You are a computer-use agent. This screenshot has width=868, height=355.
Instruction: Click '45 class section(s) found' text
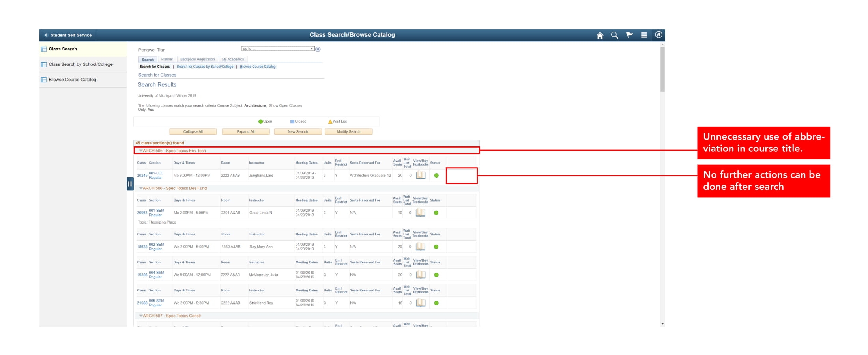160,143
